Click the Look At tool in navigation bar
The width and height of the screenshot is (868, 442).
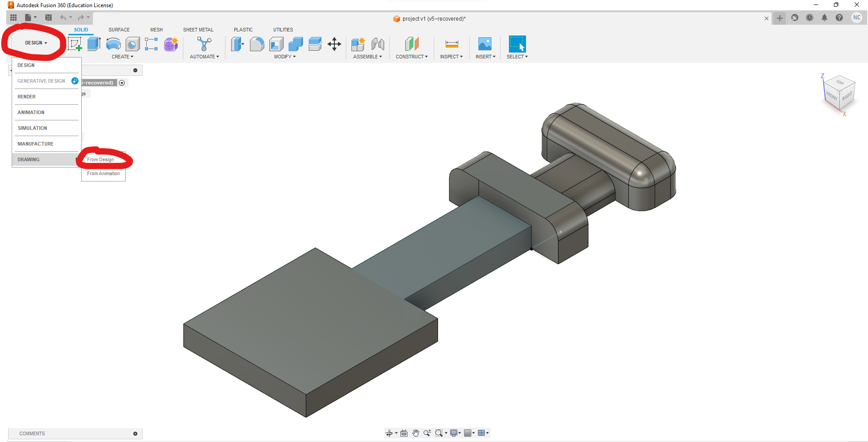point(404,433)
